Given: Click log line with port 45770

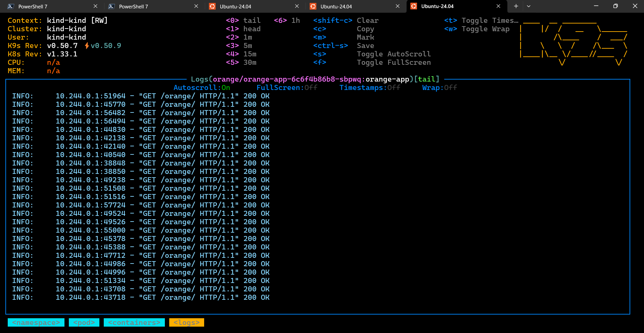Looking at the screenshot, I should coord(141,104).
